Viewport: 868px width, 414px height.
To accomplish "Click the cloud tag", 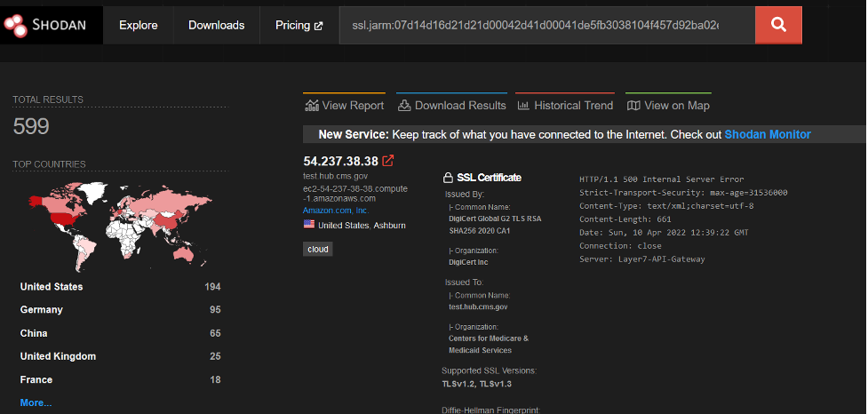I will [x=318, y=249].
